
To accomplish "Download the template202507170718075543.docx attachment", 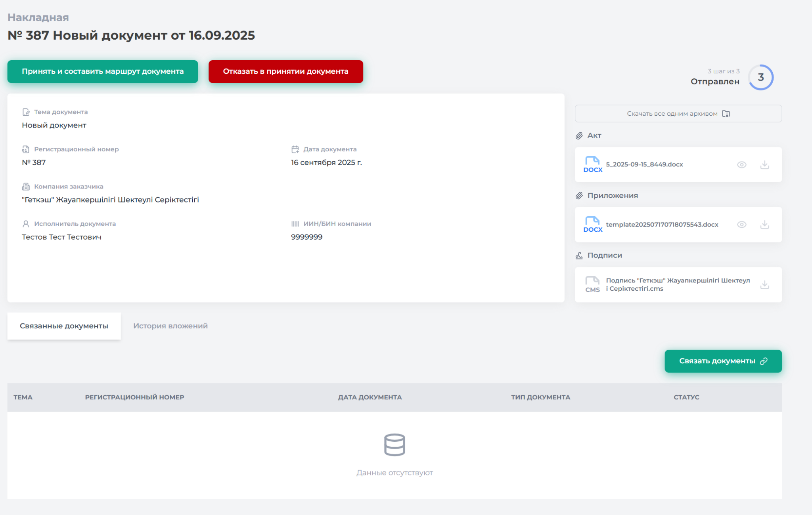I will click(764, 225).
